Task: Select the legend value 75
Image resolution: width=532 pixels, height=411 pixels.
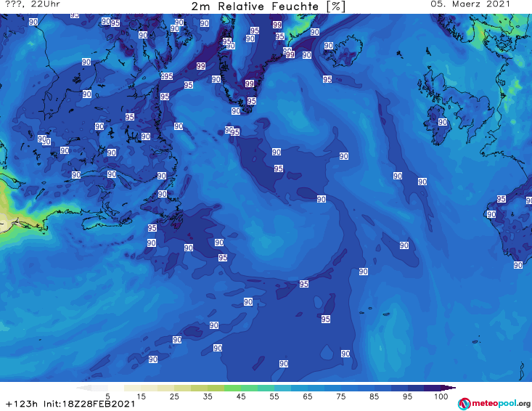Action: 340,396
